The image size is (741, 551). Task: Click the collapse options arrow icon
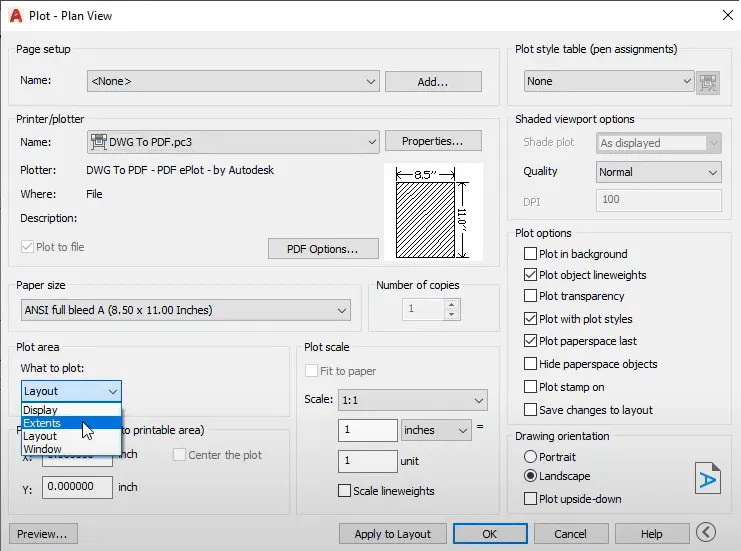(706, 533)
